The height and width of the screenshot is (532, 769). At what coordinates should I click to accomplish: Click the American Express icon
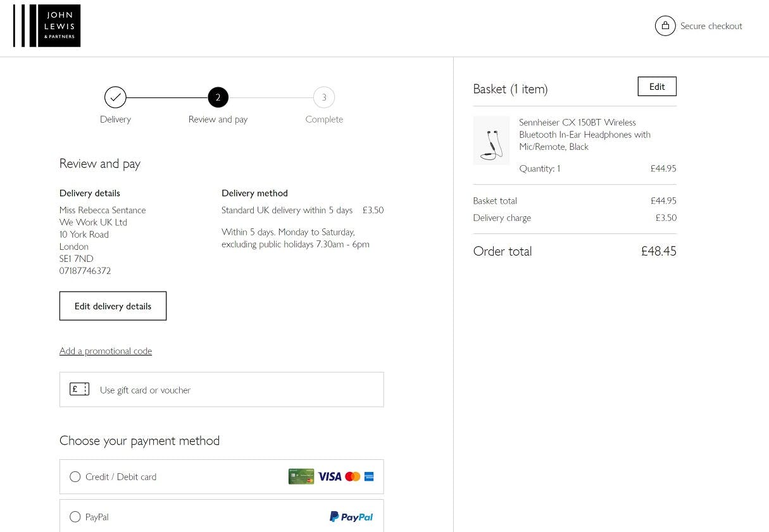(370, 476)
